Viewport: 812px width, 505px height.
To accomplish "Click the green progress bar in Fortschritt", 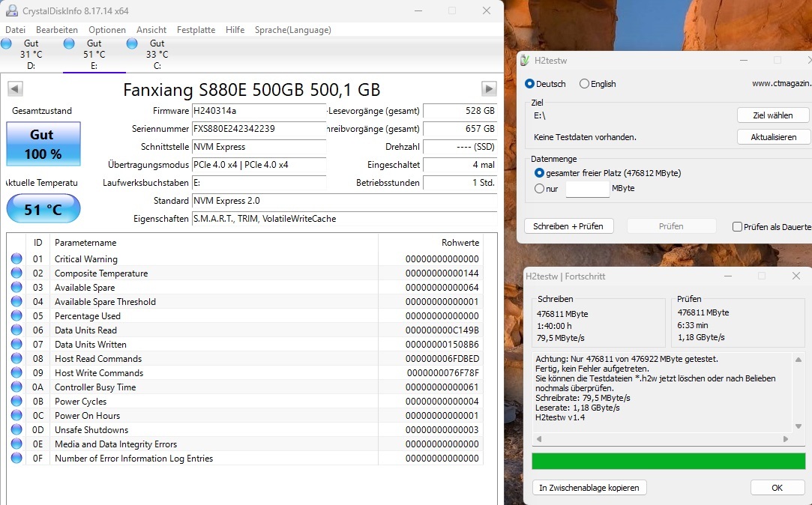I will 669,461.
